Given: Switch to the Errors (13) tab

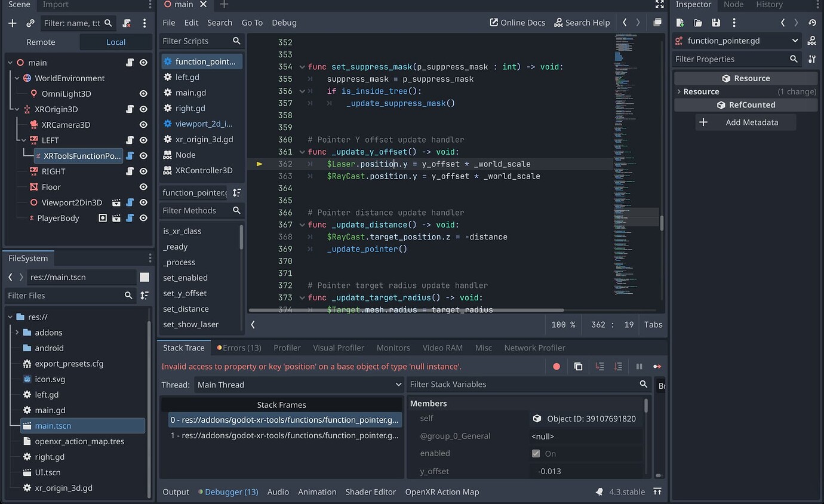Looking at the screenshot, I should tap(239, 348).
